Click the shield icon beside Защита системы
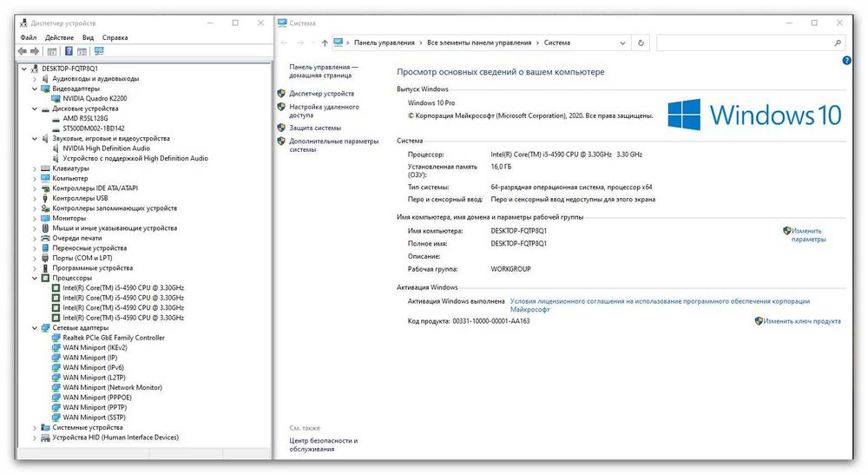Viewport: 868px width, 474px height. (281, 128)
